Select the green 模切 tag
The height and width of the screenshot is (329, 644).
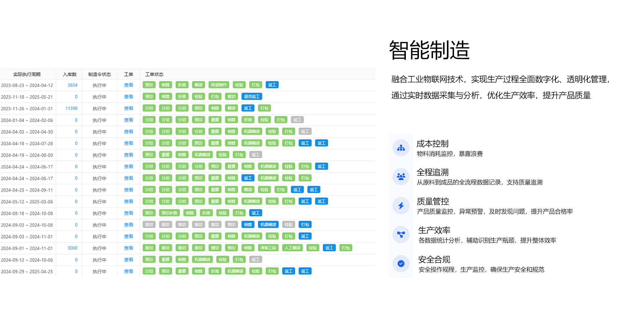(x=215, y=248)
